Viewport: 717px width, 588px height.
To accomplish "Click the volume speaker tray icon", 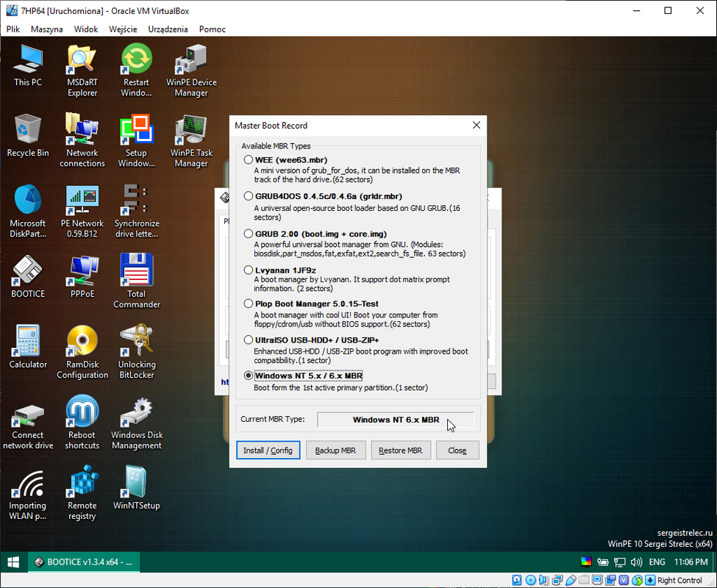I will (636, 562).
